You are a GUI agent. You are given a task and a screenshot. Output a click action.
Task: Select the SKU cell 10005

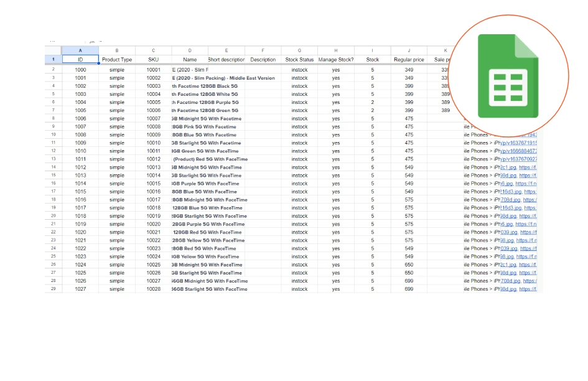point(153,102)
